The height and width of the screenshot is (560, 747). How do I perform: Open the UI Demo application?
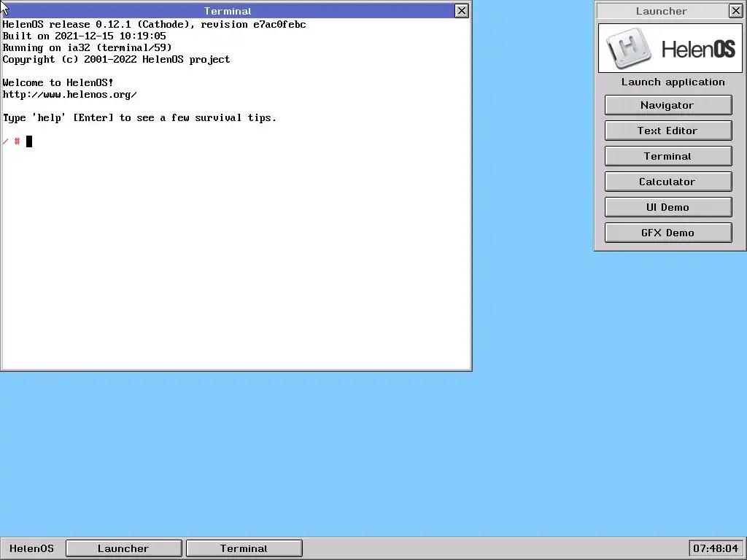(668, 207)
